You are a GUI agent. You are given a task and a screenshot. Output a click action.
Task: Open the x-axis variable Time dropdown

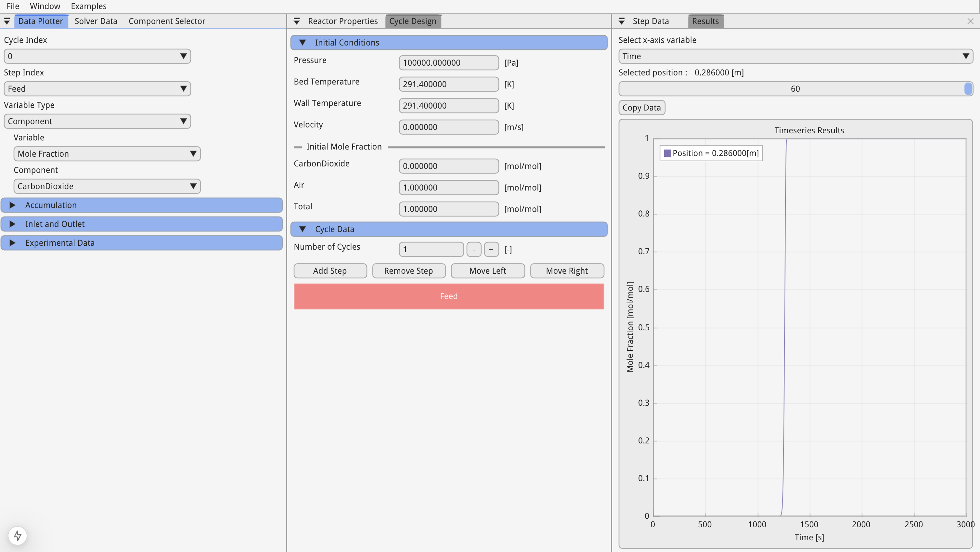[x=795, y=56]
